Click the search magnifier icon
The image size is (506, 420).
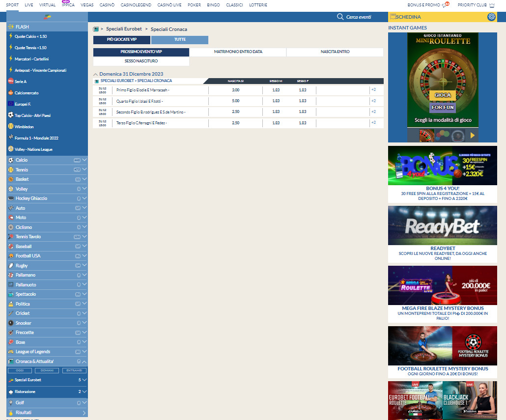340,17
